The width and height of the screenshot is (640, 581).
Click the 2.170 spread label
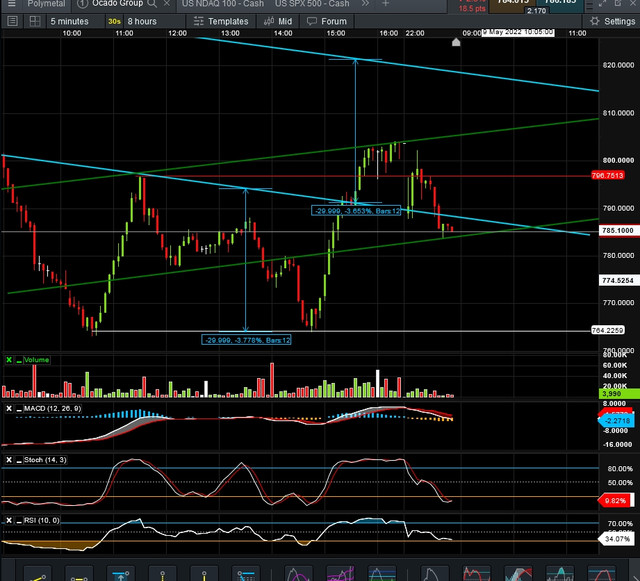(536, 11)
